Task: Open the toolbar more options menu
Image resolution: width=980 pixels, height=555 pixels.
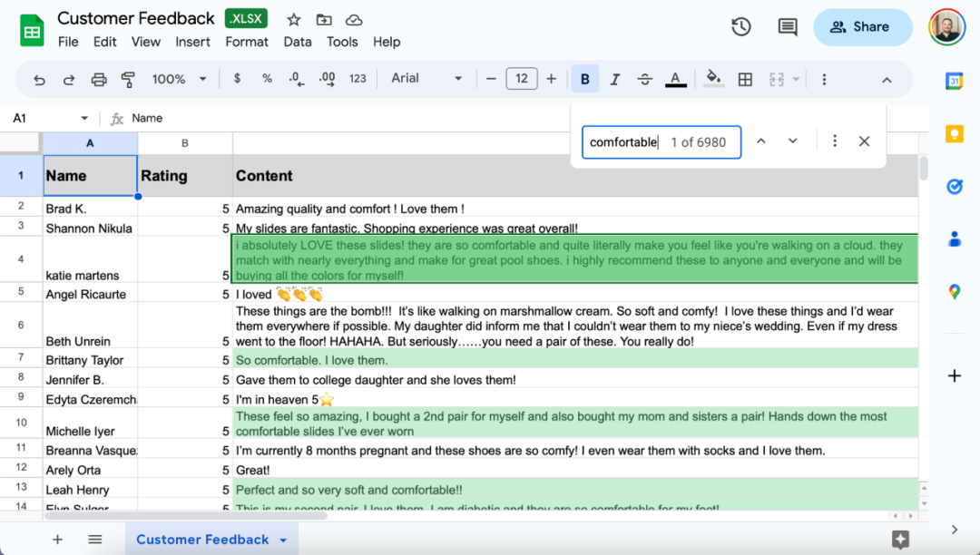Action: (824, 79)
